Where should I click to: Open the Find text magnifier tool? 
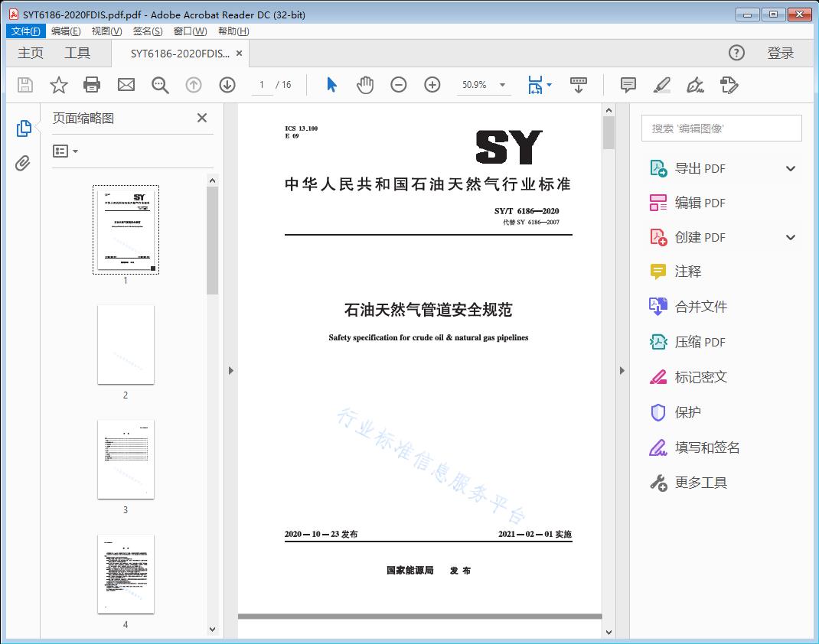click(160, 85)
